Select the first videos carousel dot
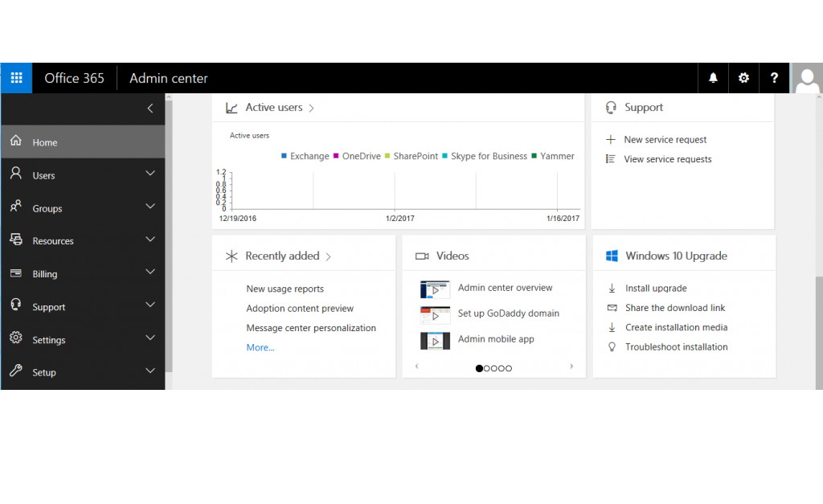Image resolution: width=823 pixels, height=504 pixels. [479, 368]
